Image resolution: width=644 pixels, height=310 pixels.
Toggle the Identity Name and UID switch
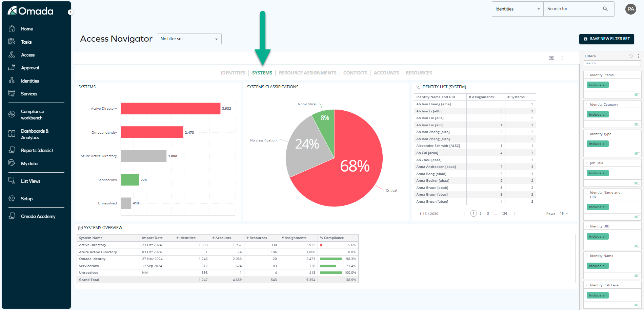coord(637,217)
